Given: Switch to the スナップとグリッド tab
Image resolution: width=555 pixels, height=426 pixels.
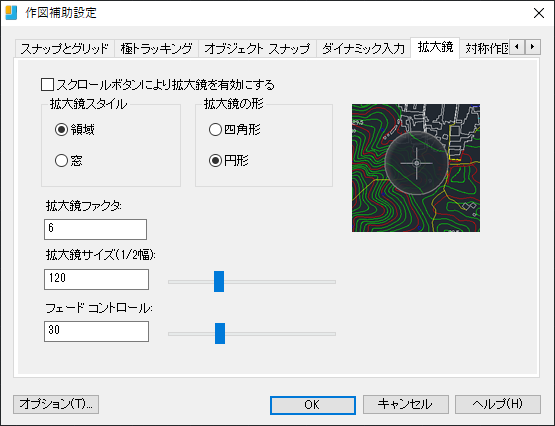Looking at the screenshot, I should (64, 48).
